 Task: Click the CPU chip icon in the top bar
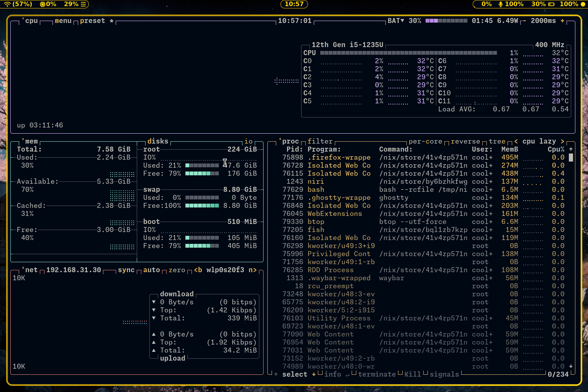[43, 4]
